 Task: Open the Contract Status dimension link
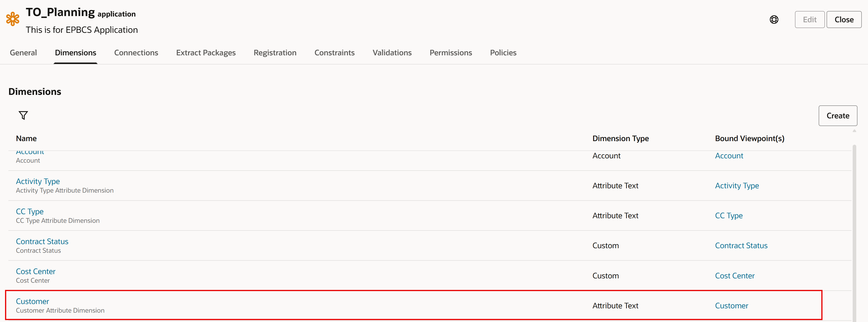(42, 241)
